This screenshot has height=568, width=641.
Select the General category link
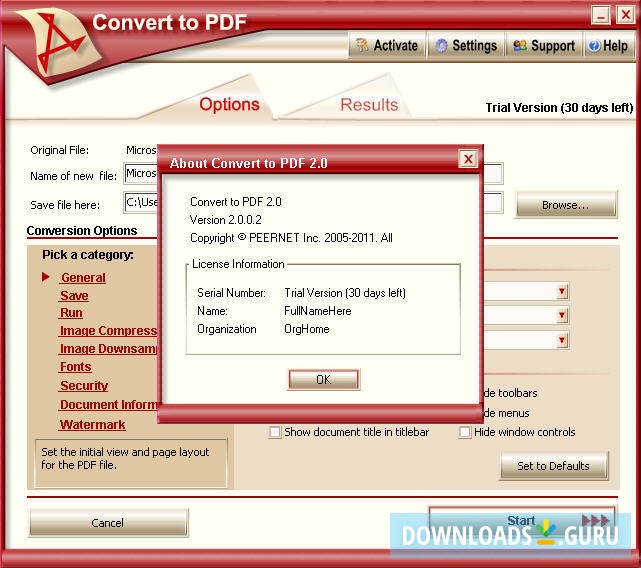(83, 278)
